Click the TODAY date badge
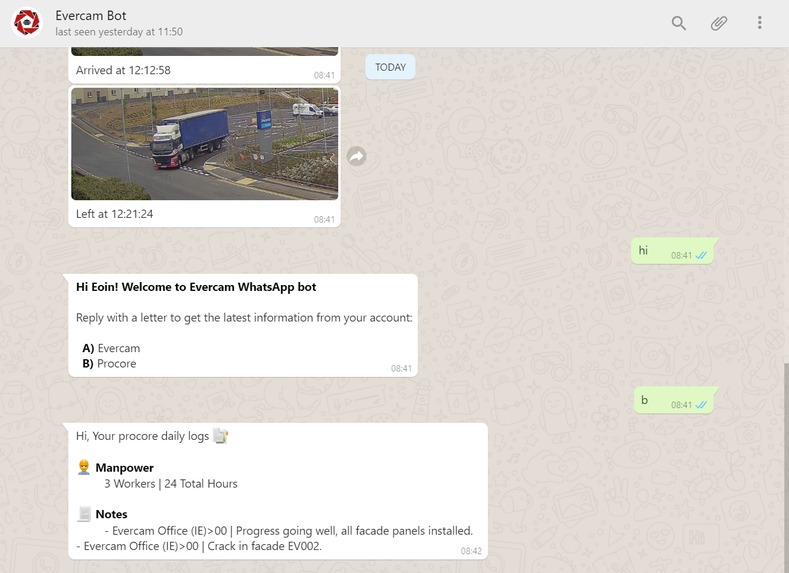 (x=390, y=67)
